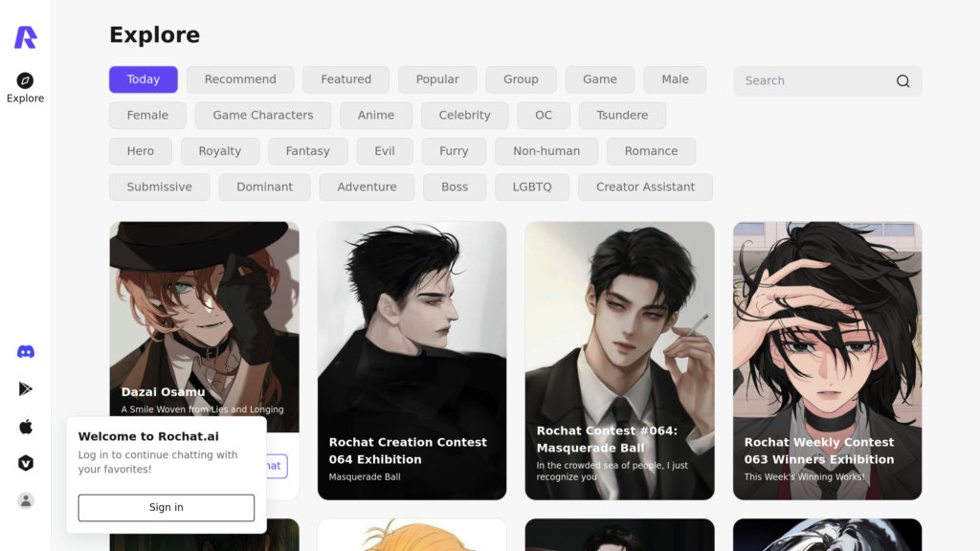Filter characters by Romance

pyautogui.click(x=651, y=151)
